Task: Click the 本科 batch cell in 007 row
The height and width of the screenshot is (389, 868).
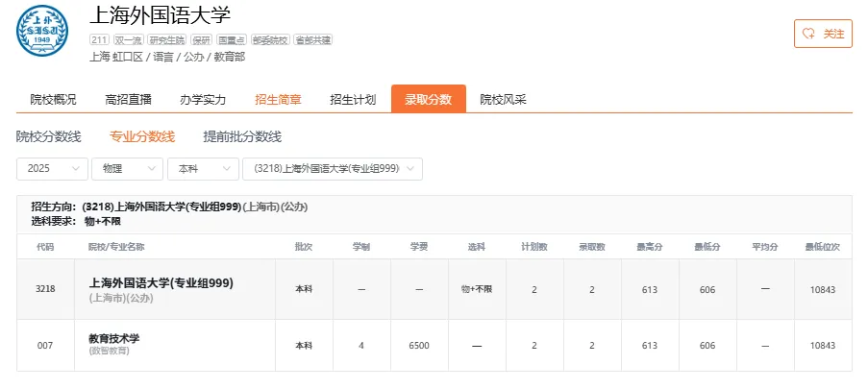Action: pyautogui.click(x=304, y=345)
